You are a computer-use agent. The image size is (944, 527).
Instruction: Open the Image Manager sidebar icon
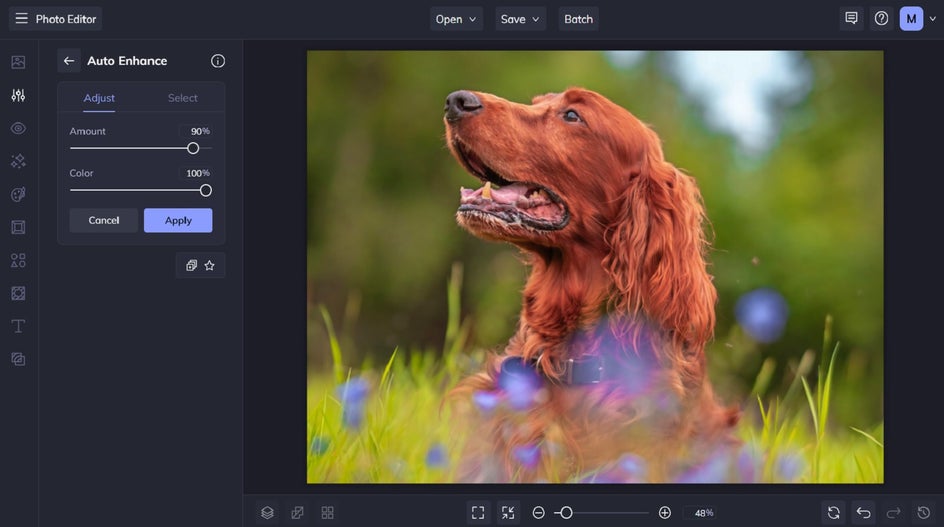pyautogui.click(x=18, y=62)
